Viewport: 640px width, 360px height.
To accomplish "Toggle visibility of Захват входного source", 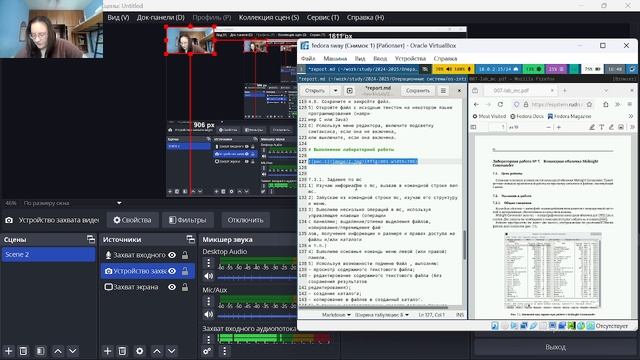I will pos(172,255).
